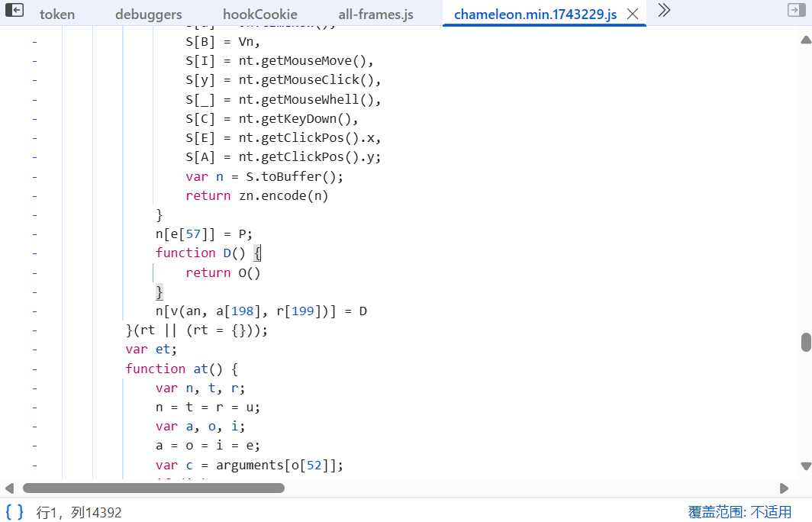Click the horizontal scroll right arrow
The image size is (812, 522).
[784, 488]
